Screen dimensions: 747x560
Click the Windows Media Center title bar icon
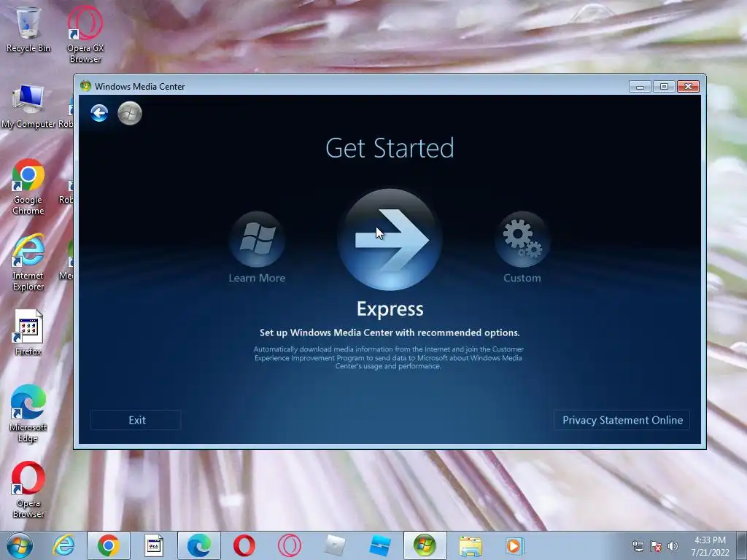[86, 86]
